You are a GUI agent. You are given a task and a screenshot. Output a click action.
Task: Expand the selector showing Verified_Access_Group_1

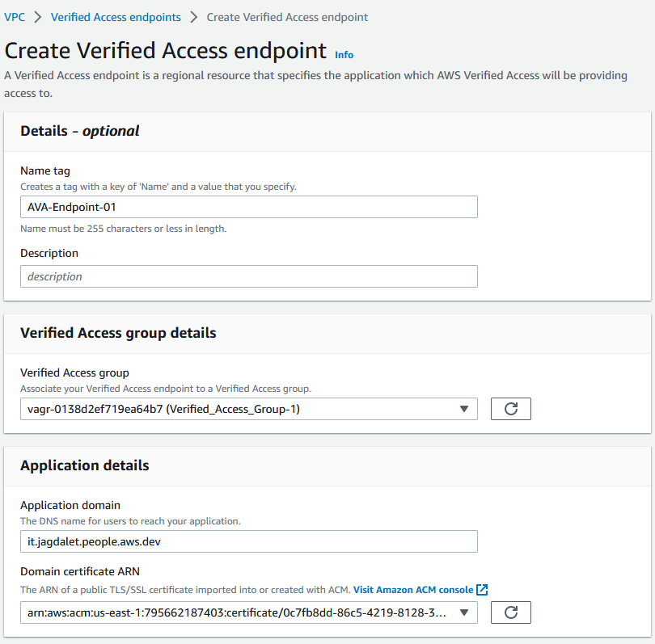(243, 409)
